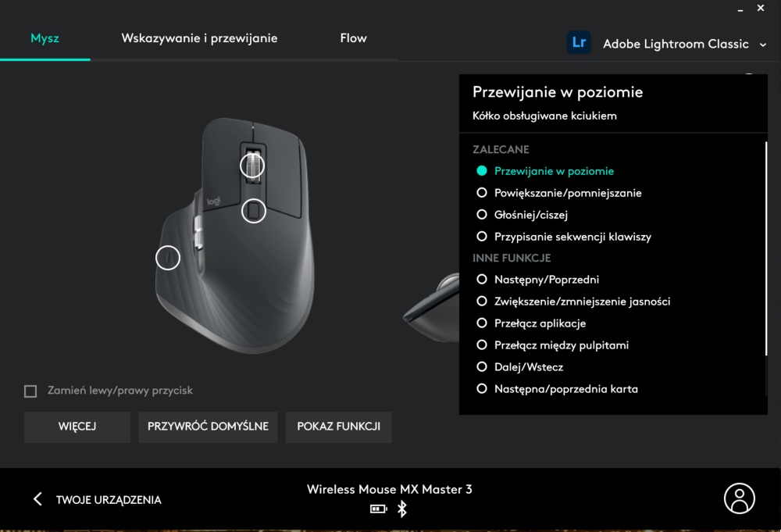Image resolution: width=781 pixels, height=532 pixels.
Task: Switch to Wskazywanie i przewijanie tab
Action: pyautogui.click(x=199, y=38)
